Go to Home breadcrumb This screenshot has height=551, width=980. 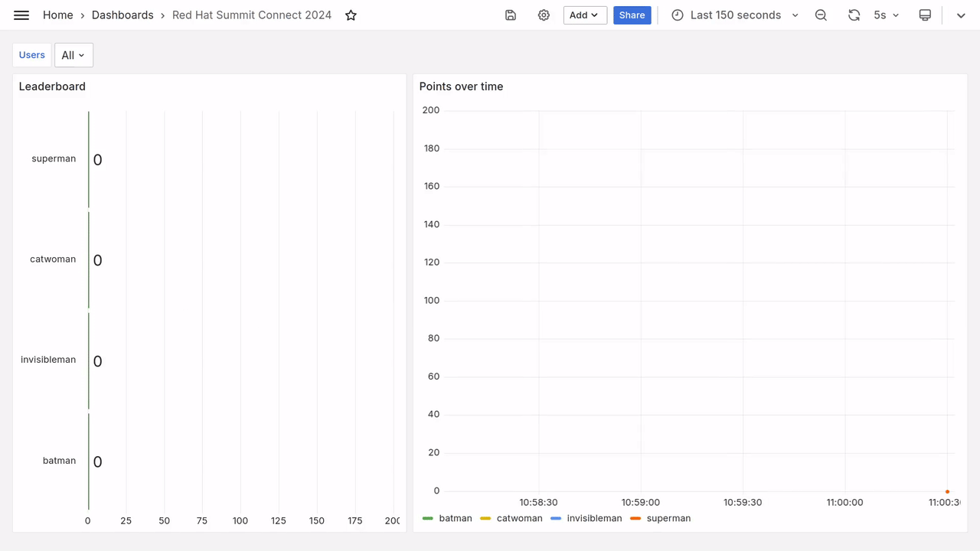coord(58,15)
